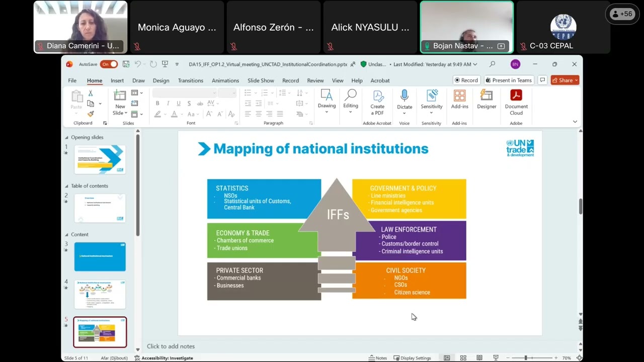Collapse the Opening slides section
Image resolution: width=644 pixels, height=362 pixels.
point(66,137)
